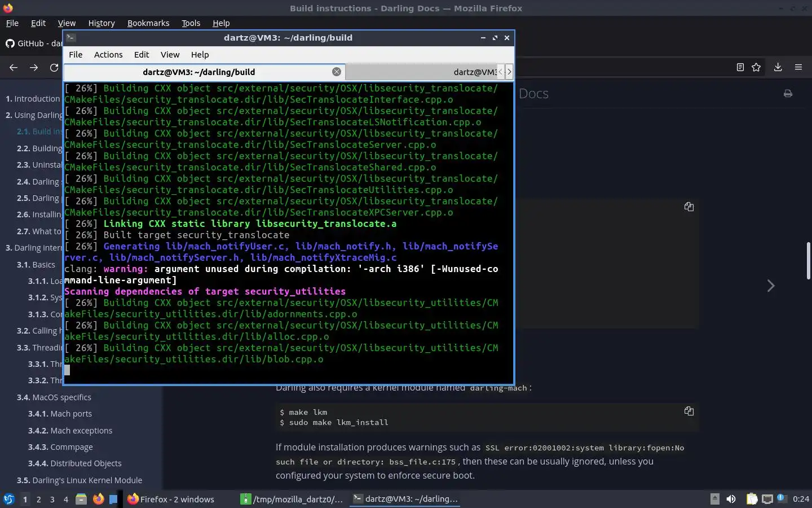
Task: Open terminal File menu
Action: (x=76, y=55)
